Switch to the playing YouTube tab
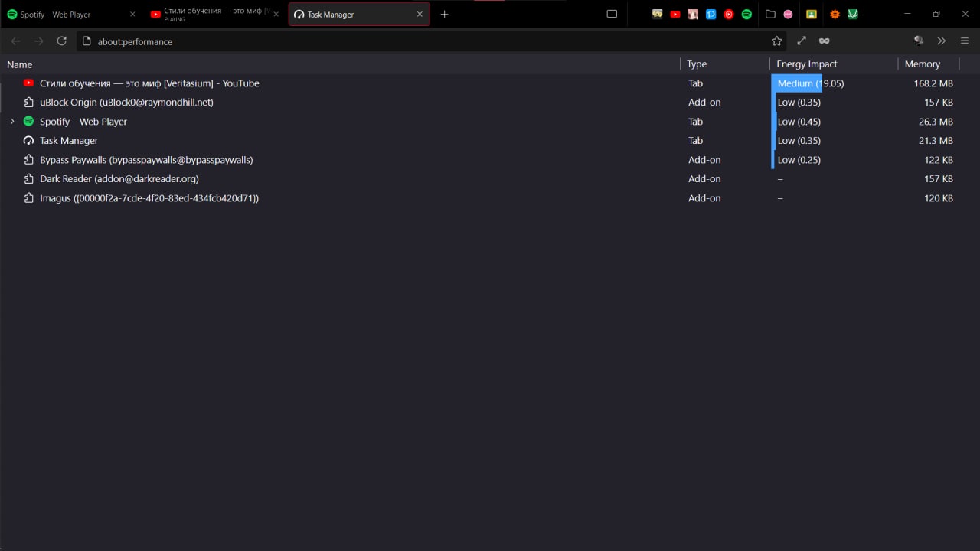This screenshot has height=551, width=980. 216,14
